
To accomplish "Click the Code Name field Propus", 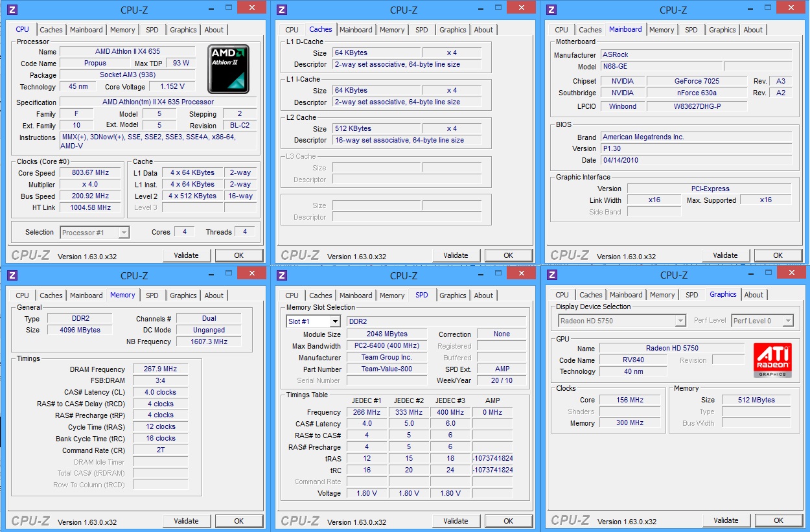I will pyautogui.click(x=95, y=64).
